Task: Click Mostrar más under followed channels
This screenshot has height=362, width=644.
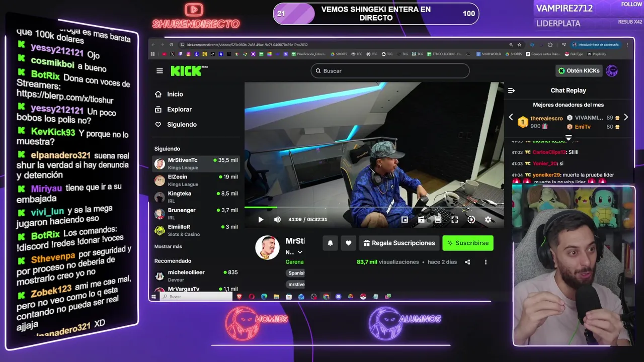Action: (168, 246)
